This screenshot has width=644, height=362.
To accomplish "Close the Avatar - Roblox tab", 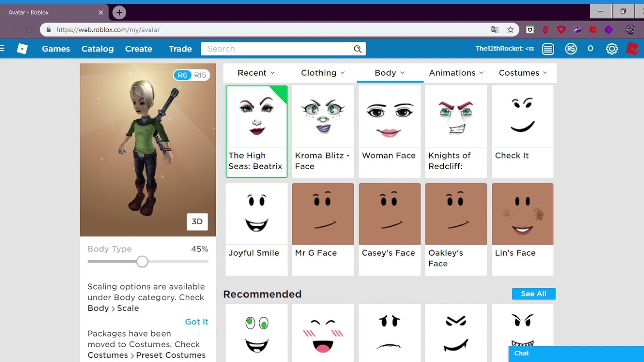I will [x=101, y=12].
